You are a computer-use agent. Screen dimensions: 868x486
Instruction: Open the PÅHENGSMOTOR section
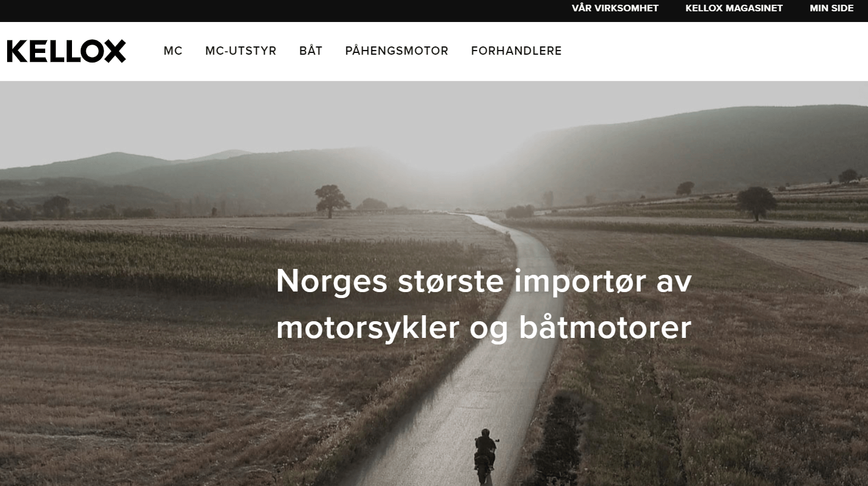[x=397, y=51]
